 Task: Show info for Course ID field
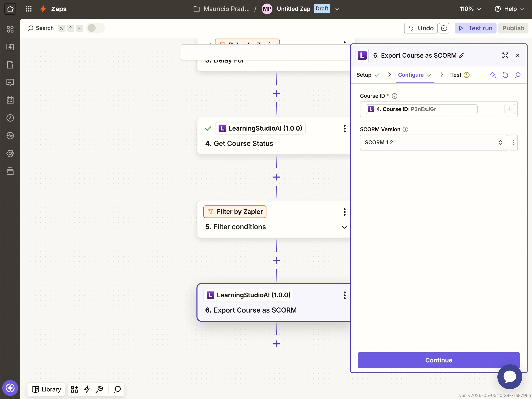[x=394, y=96]
